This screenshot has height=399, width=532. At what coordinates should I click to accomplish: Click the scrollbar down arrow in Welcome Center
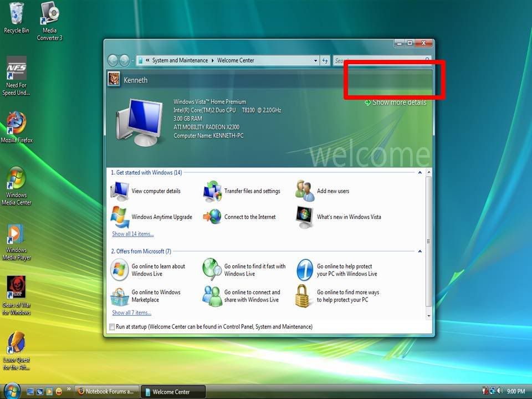[x=428, y=316]
